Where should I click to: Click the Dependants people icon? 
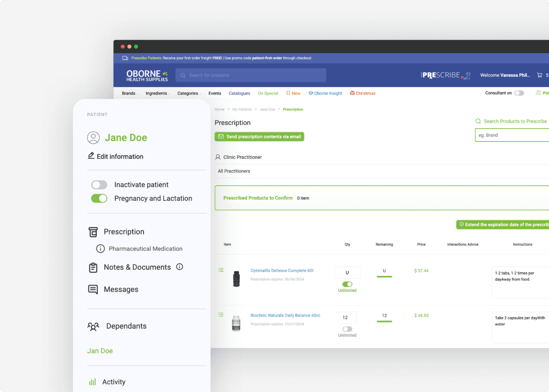(x=93, y=326)
